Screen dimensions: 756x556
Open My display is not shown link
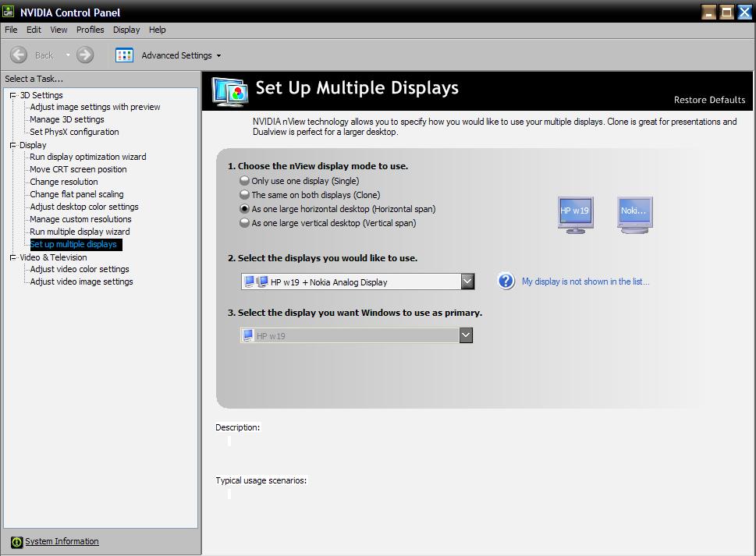coord(585,282)
